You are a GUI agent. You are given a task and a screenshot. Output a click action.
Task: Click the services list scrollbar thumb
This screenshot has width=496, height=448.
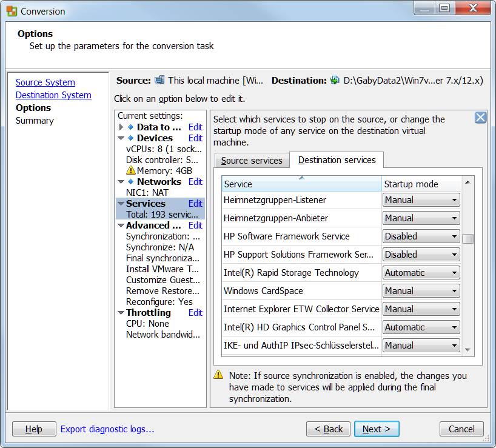tap(468, 239)
